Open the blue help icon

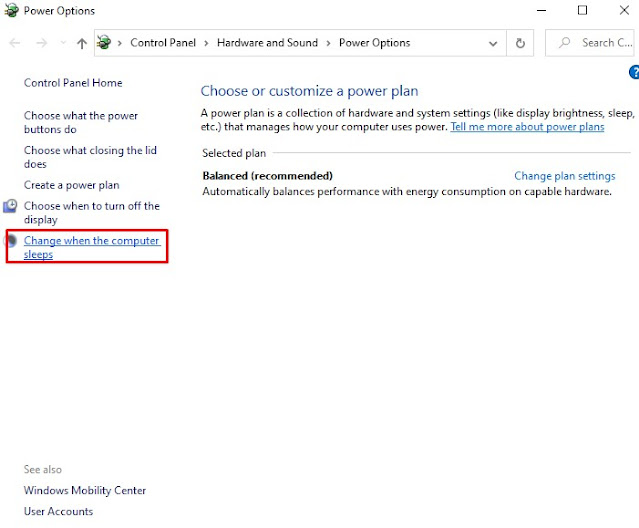click(x=634, y=72)
